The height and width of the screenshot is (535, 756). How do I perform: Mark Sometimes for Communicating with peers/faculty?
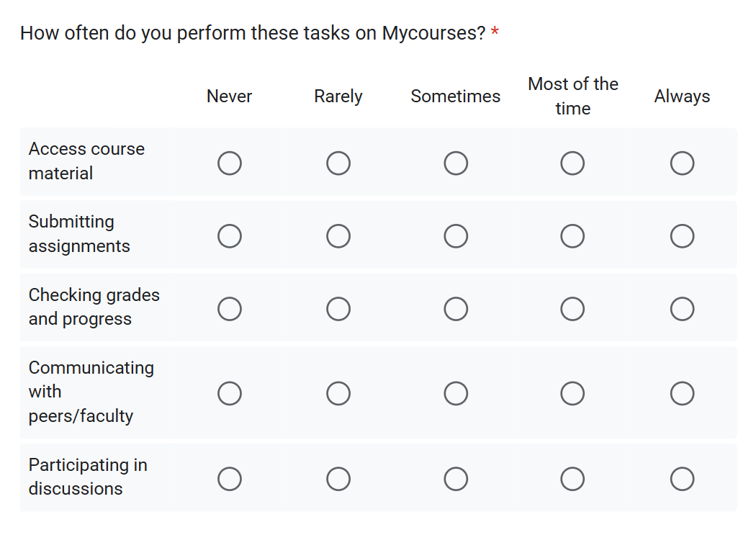coord(456,393)
